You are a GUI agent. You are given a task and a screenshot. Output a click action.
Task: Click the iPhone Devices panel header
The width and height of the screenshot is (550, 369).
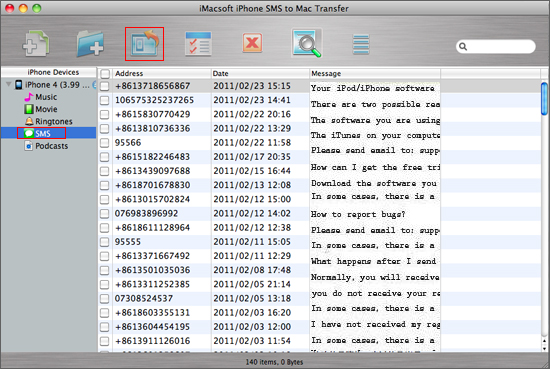tap(49, 72)
